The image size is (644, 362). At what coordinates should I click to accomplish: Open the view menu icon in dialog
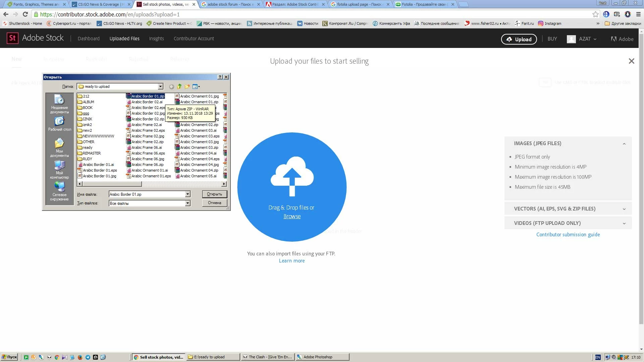click(x=196, y=86)
